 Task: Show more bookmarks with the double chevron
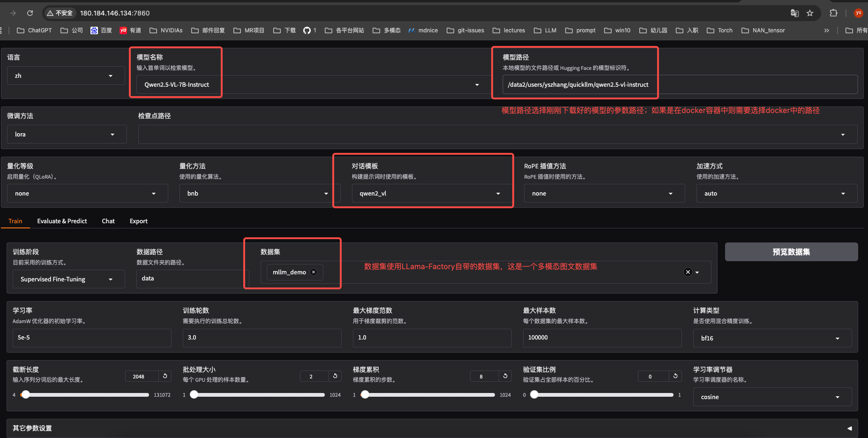(827, 30)
